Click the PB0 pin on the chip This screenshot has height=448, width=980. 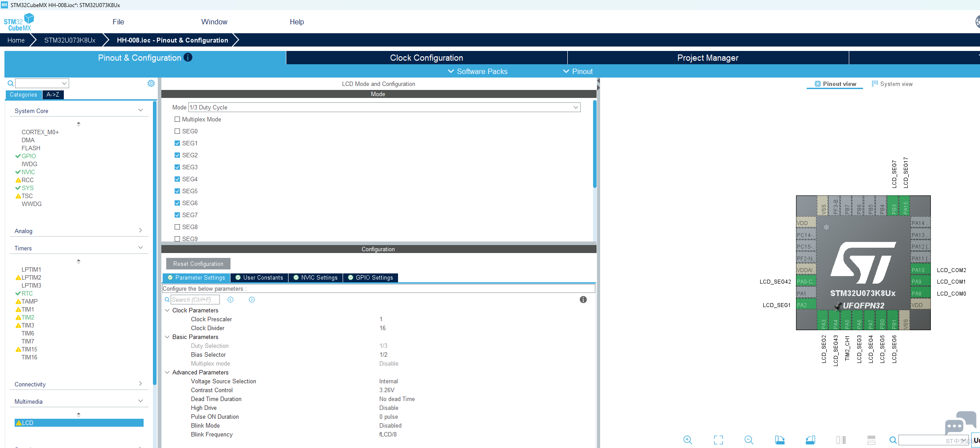pos(882,320)
